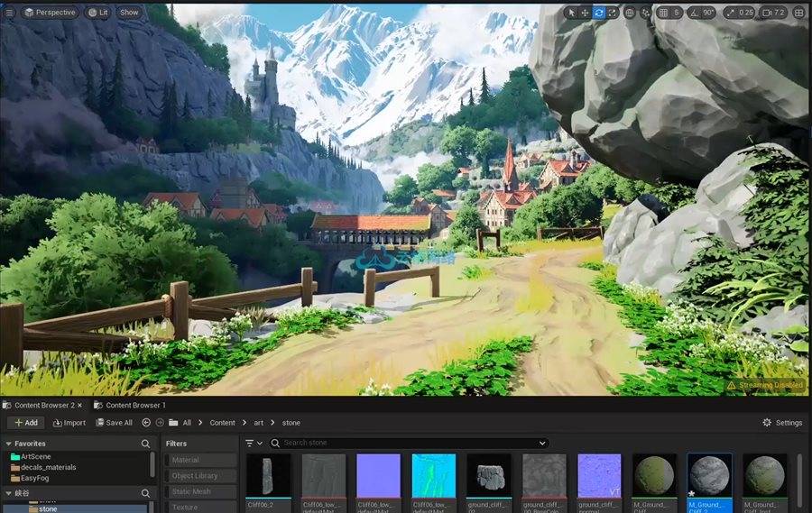Collapse the 峡谷 project tree section
Image resolution: width=812 pixels, height=513 pixels.
pyautogui.click(x=8, y=493)
